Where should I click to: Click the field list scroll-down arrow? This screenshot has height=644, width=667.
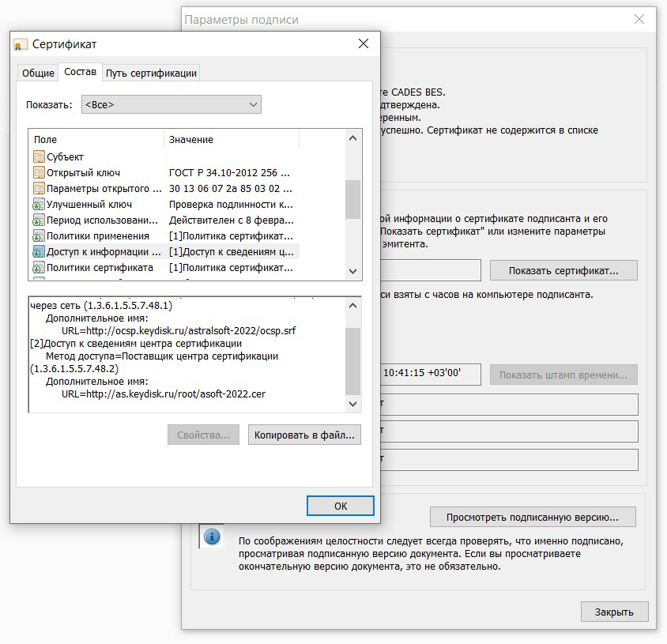pyautogui.click(x=352, y=271)
